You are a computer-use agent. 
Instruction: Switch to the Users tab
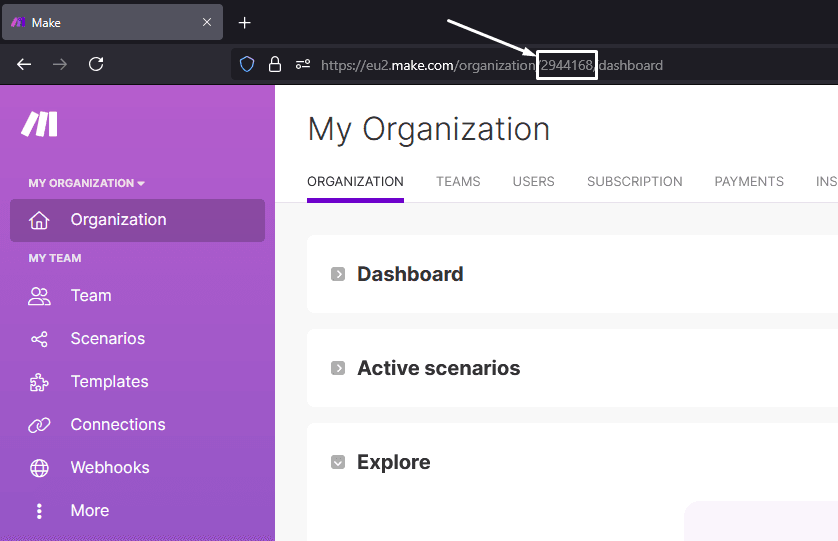tap(533, 181)
